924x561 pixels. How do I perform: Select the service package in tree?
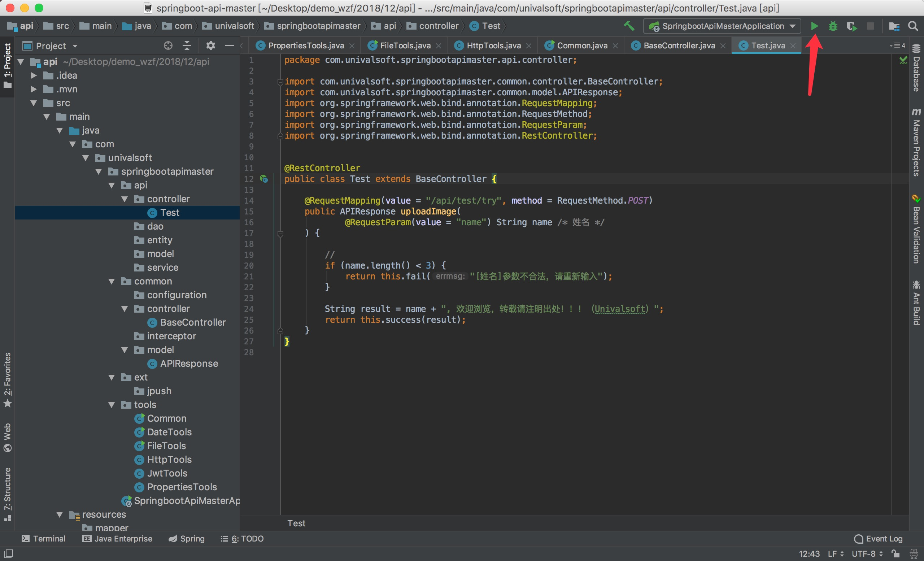click(156, 268)
